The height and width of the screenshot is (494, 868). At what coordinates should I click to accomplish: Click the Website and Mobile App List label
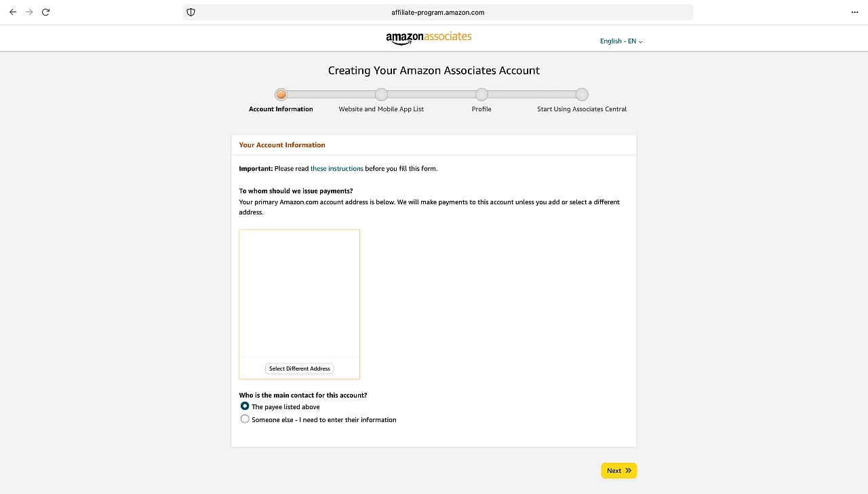point(381,109)
